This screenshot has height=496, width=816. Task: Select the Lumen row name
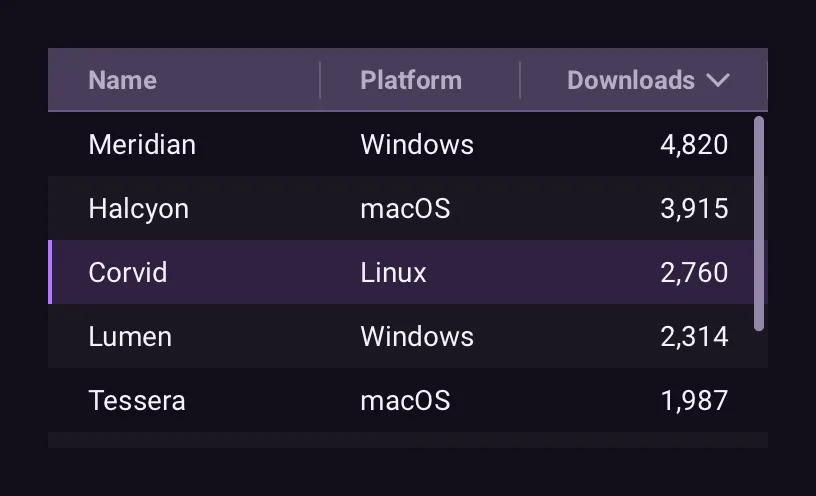coord(130,336)
